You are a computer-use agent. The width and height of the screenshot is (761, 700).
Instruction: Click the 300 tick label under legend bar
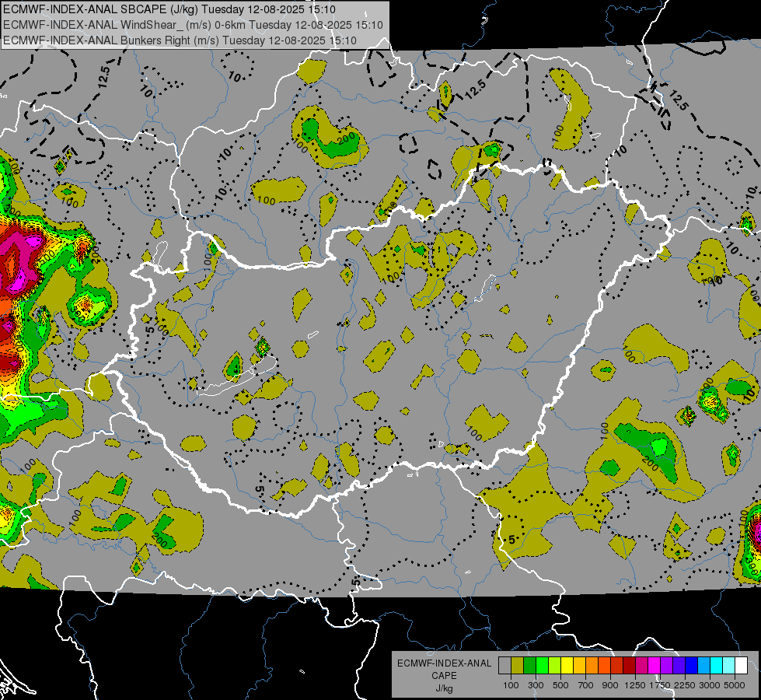coord(536,685)
